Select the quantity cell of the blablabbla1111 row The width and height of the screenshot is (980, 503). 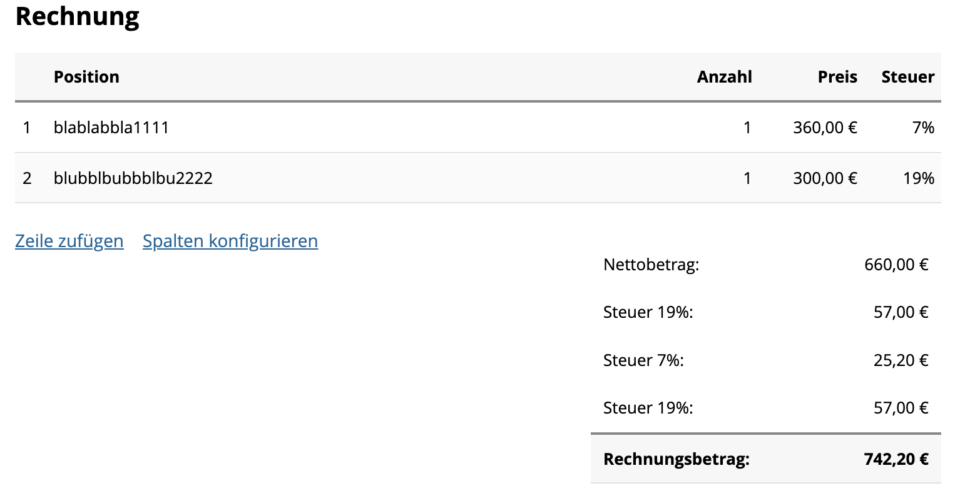[747, 128]
